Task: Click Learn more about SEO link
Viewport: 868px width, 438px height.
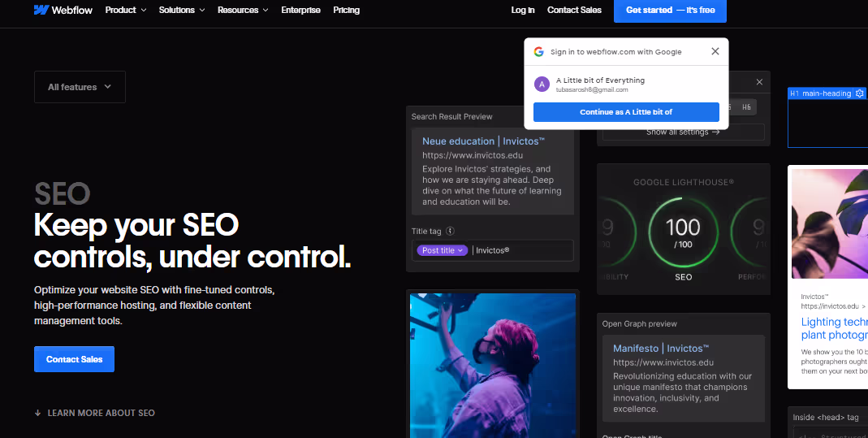Action: pos(101,413)
